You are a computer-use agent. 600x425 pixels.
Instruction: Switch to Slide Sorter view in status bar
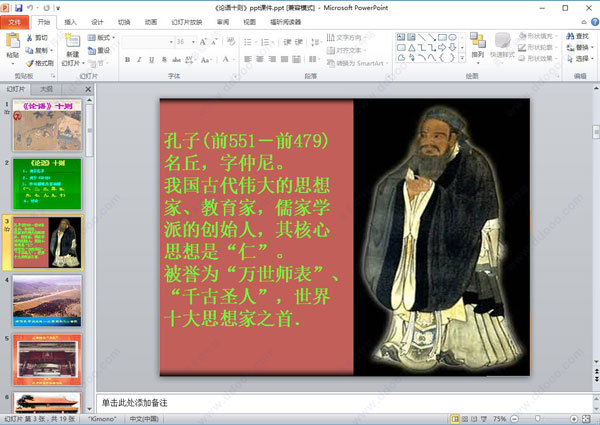(x=465, y=419)
